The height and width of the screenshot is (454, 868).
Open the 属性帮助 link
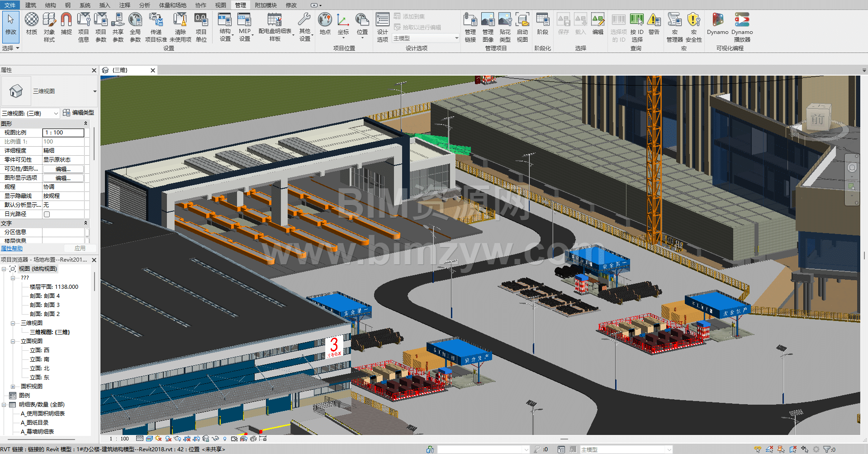pyautogui.click(x=12, y=249)
